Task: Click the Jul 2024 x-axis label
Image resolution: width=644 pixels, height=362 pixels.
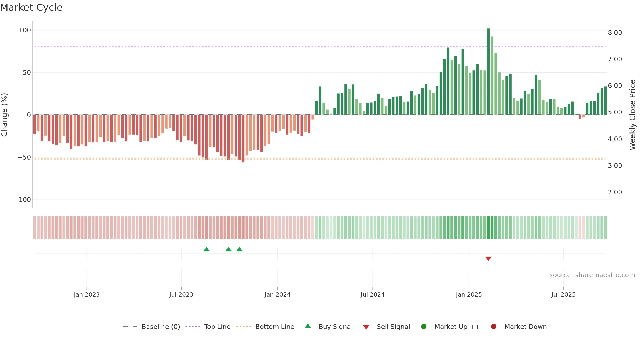Action: 373,295
